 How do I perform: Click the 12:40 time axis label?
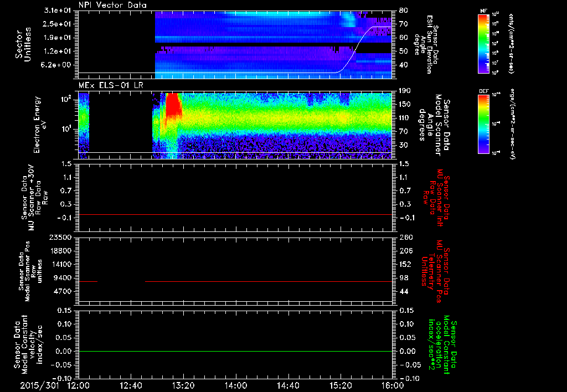coord(131,385)
